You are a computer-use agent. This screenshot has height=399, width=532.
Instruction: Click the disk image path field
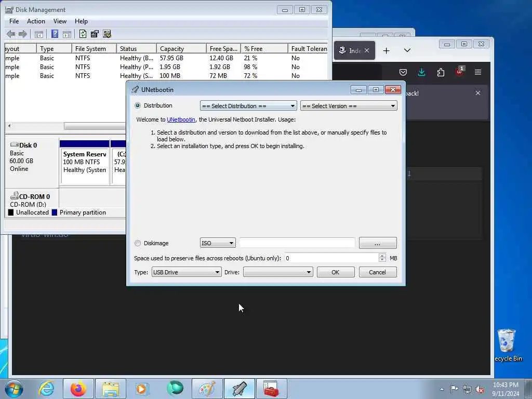pos(297,243)
